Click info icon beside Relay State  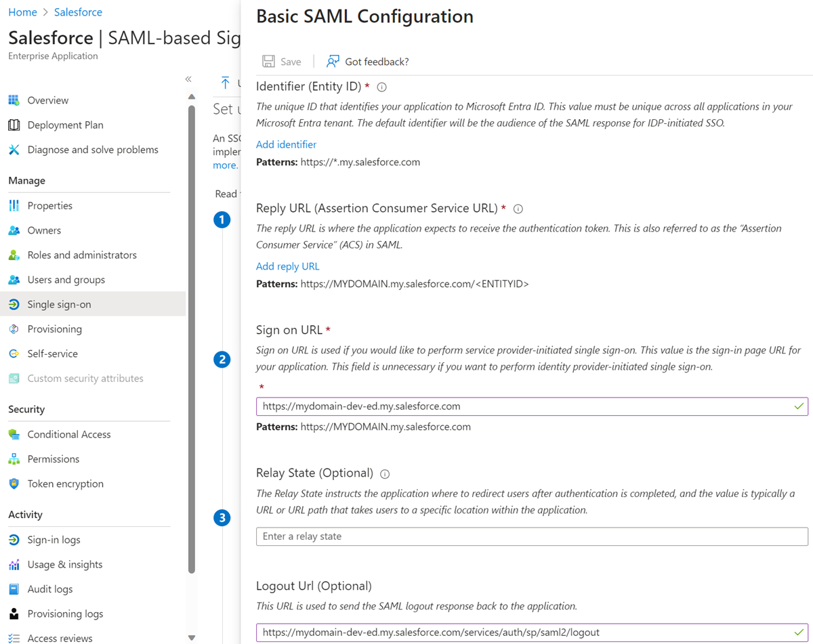(385, 474)
